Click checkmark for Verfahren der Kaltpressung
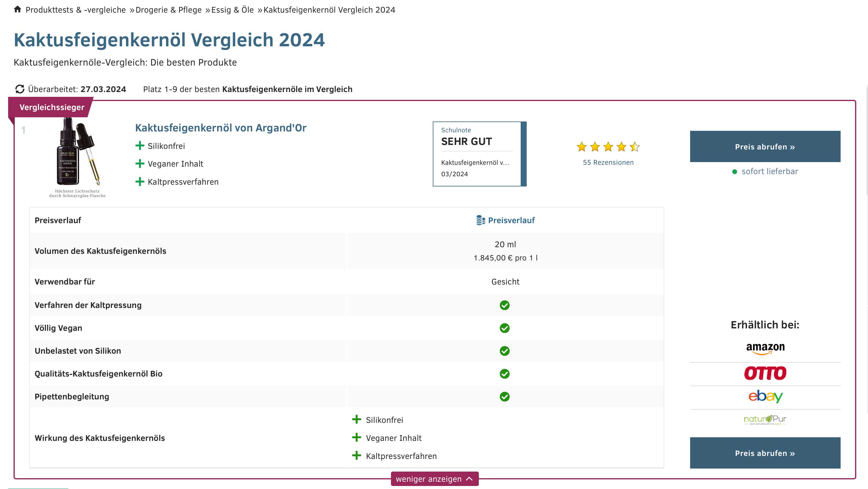Viewport: 868px width, 489px height. click(x=504, y=305)
